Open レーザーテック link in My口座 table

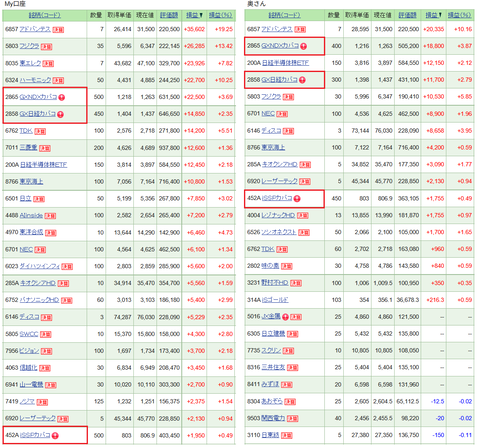(x=38, y=418)
